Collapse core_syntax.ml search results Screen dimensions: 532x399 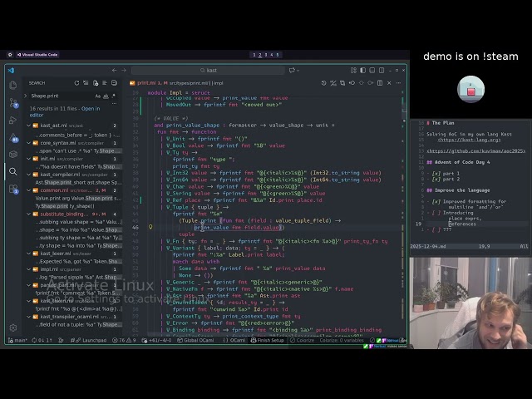pos(29,143)
